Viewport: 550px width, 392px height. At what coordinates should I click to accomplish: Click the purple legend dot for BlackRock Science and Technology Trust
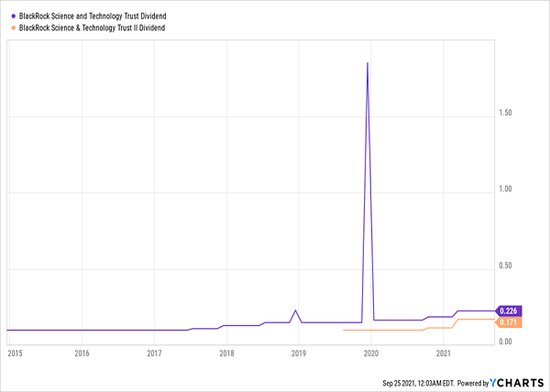point(14,16)
